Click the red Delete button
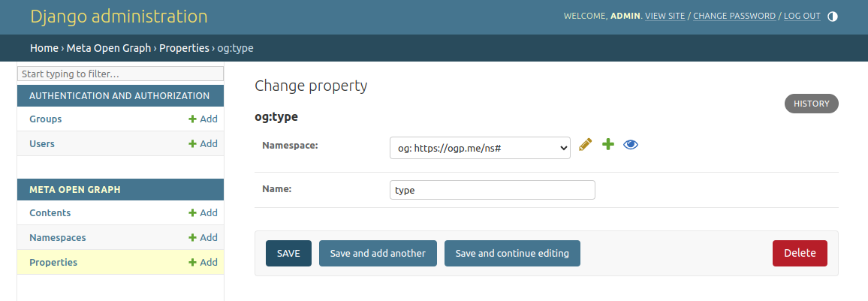The height and width of the screenshot is (301, 868). point(800,254)
